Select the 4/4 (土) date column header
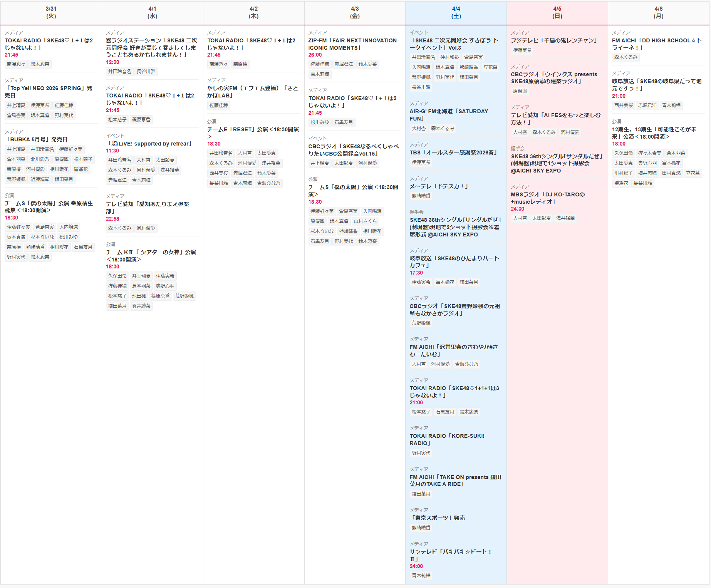The image size is (711, 588). click(456, 13)
